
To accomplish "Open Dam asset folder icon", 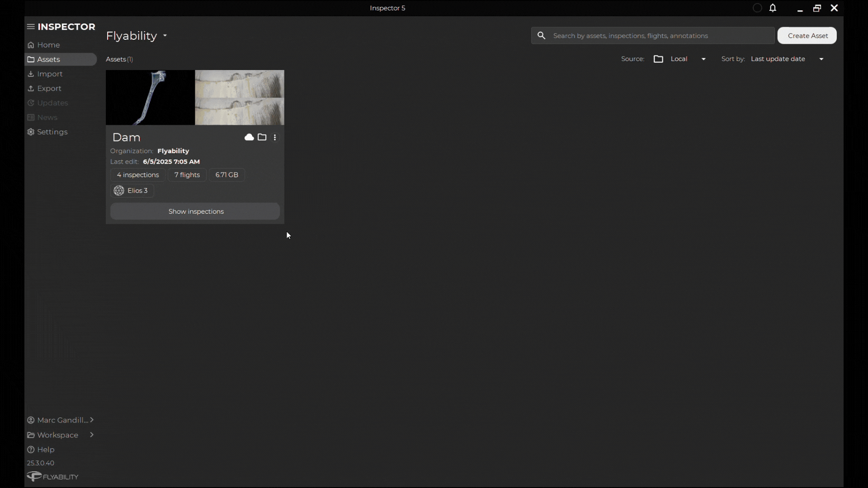I will click(262, 137).
